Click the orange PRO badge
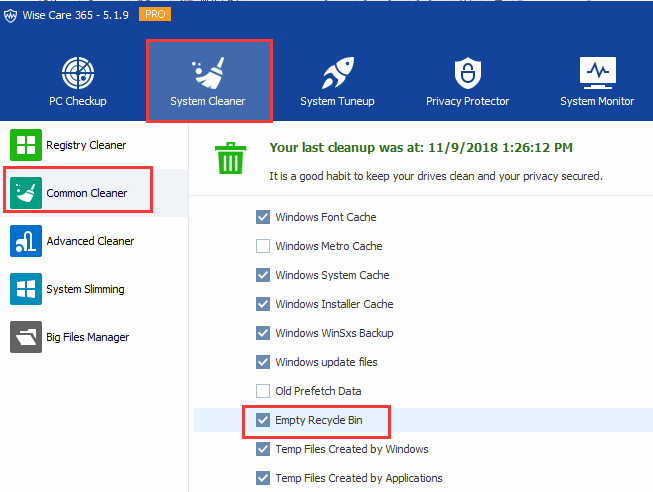This screenshot has height=492, width=653. pyautogui.click(x=155, y=14)
